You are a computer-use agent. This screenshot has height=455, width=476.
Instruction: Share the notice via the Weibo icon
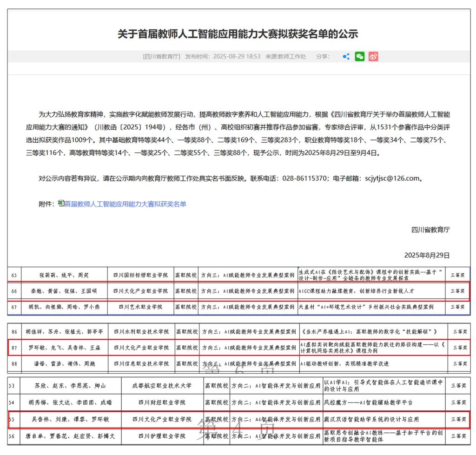coord(373,57)
